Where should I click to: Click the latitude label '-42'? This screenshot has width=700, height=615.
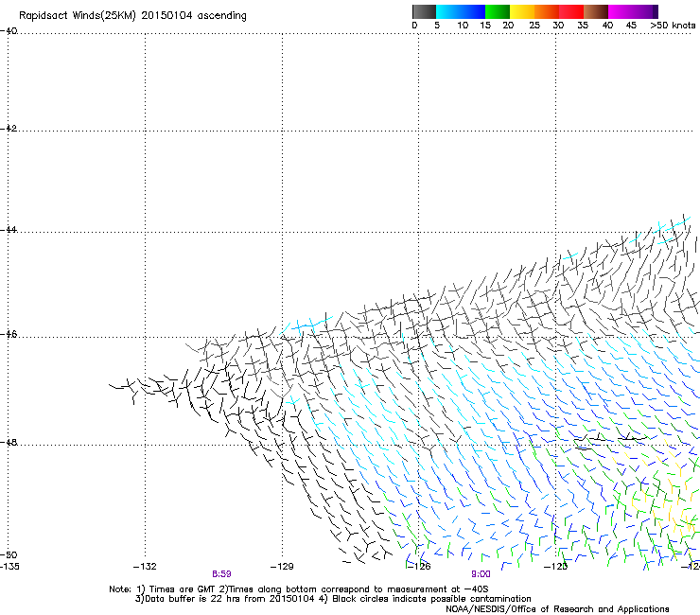9,128
